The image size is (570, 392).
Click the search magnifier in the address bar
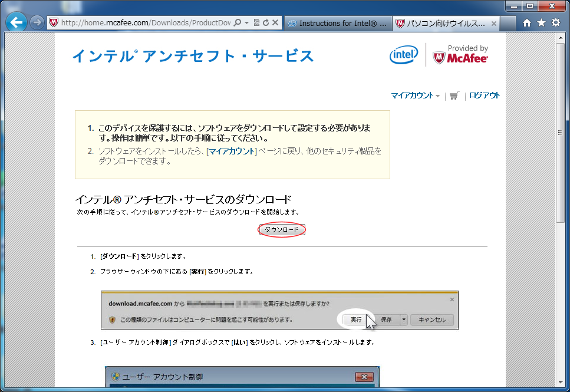(x=238, y=22)
